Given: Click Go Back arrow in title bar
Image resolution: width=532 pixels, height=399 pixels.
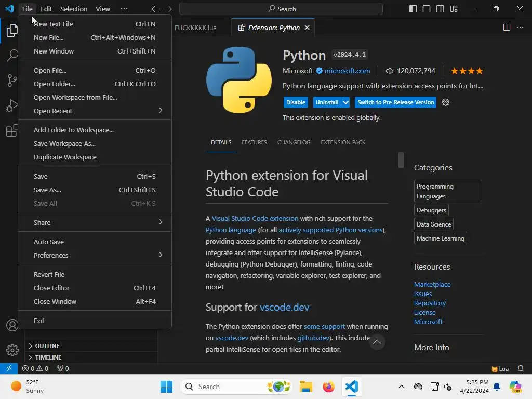Looking at the screenshot, I should pos(155,9).
